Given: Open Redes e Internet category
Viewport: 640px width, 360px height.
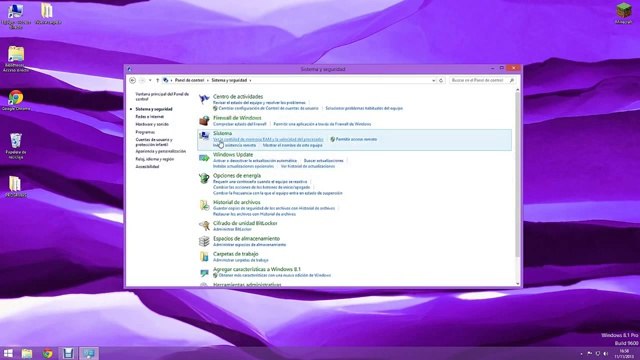Looking at the screenshot, I should click(x=149, y=117).
